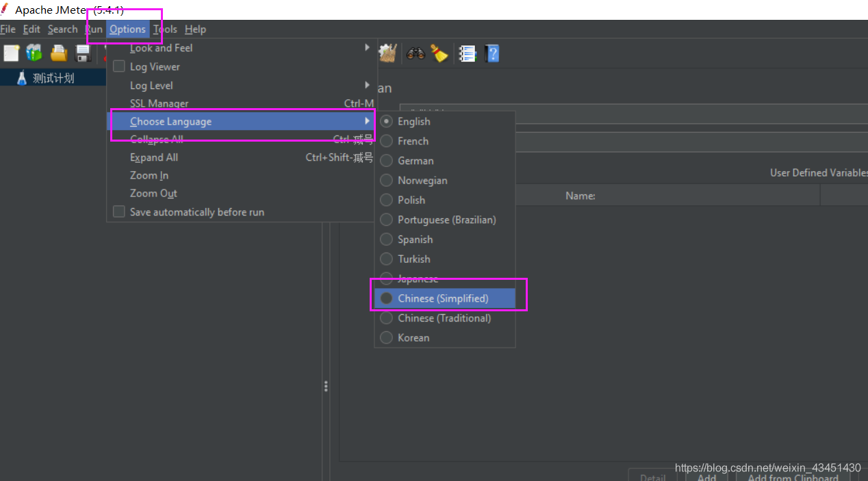The height and width of the screenshot is (481, 868).
Task: Switch language to Chinese (Simplified)
Action: tap(444, 298)
